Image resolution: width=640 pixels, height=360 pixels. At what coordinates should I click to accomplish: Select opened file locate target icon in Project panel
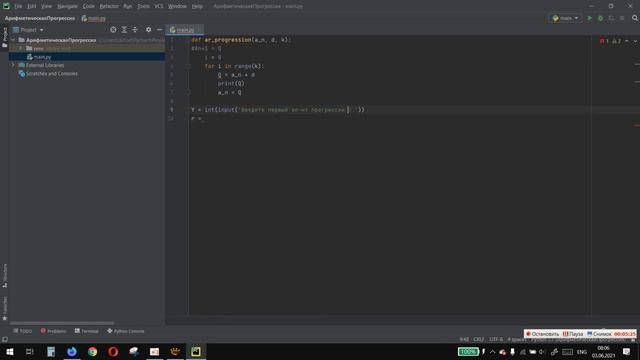pyautogui.click(x=113, y=30)
